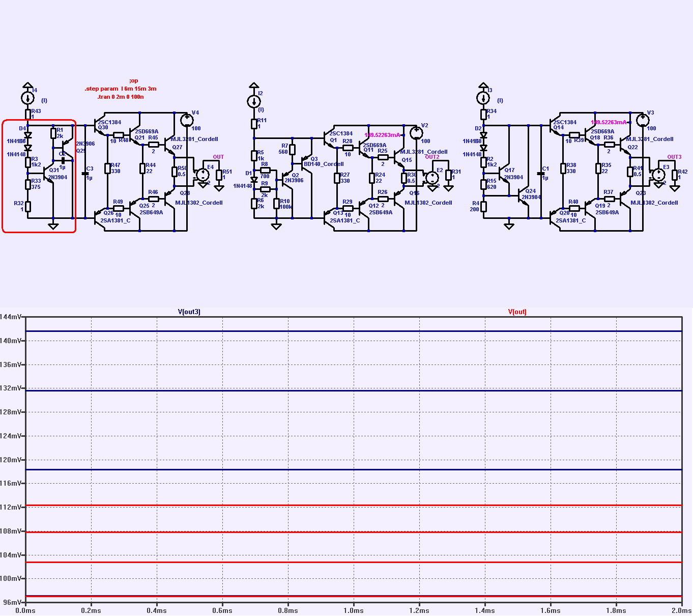The image size is (693, 616).
Task: Select transistor Q27 symbol
Action: [168, 145]
